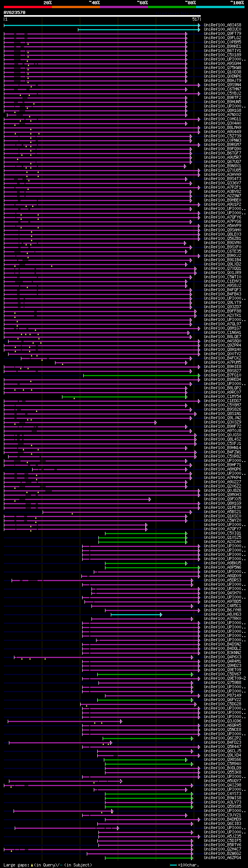Click label UniRef100_Q9FXX5
The image size is (248, 868).
pos(222,499)
